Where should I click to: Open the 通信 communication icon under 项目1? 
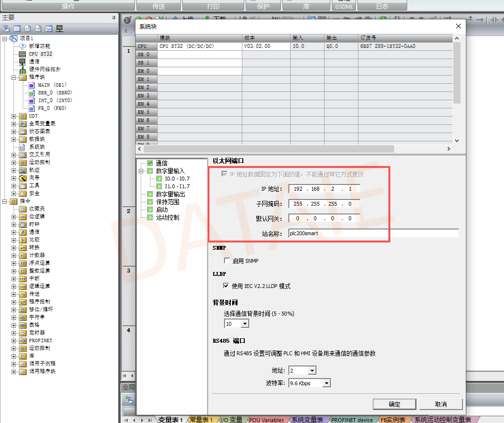tap(22, 61)
